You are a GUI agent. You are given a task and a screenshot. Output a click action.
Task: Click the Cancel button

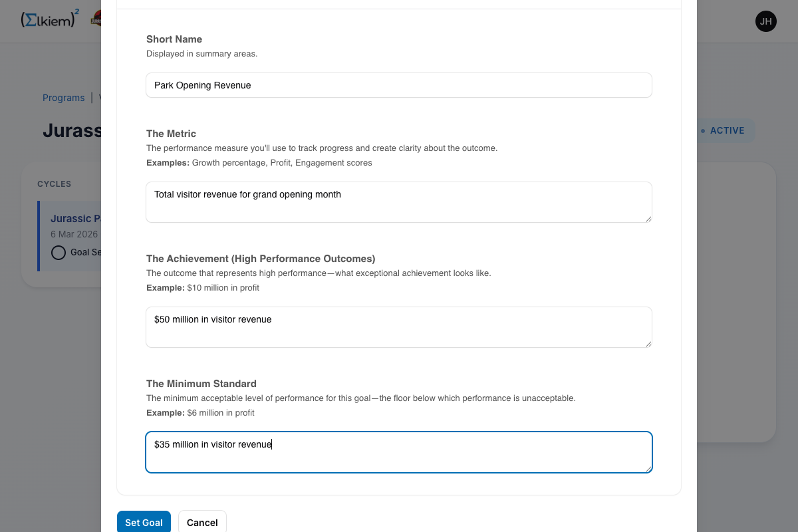tap(202, 522)
